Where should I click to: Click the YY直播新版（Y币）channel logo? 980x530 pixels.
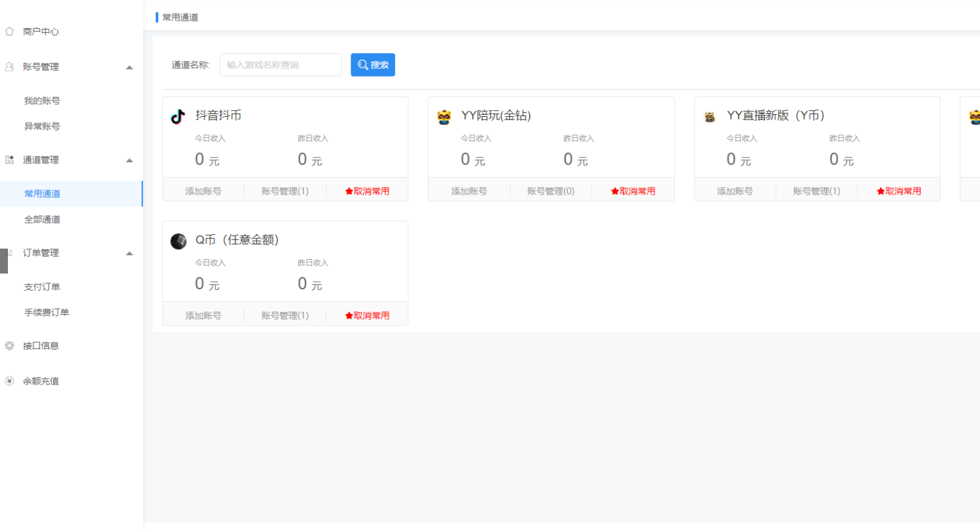[710, 117]
